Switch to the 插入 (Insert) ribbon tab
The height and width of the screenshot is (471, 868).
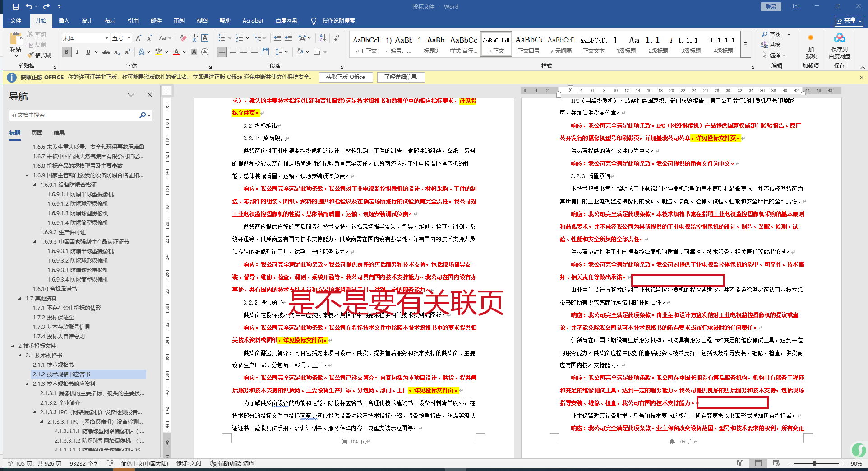click(x=64, y=21)
